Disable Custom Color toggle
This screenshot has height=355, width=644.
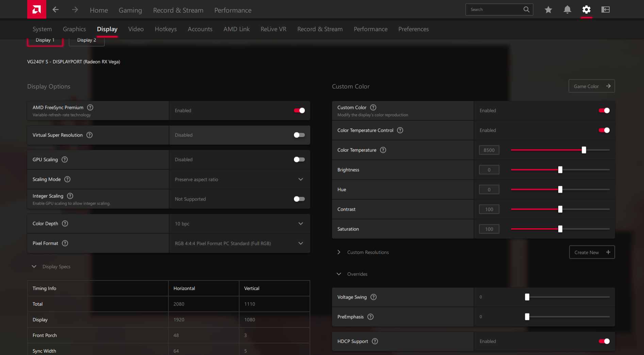pyautogui.click(x=604, y=110)
